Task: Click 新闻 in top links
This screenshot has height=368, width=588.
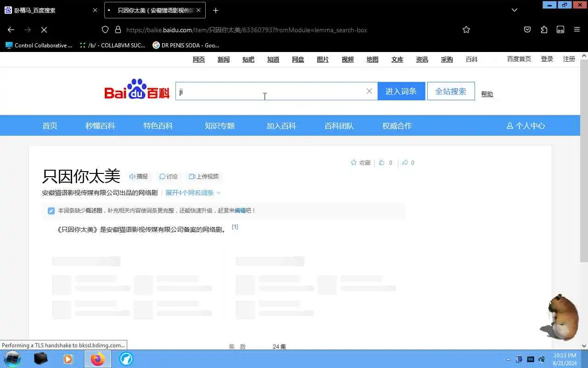Action: tap(224, 59)
